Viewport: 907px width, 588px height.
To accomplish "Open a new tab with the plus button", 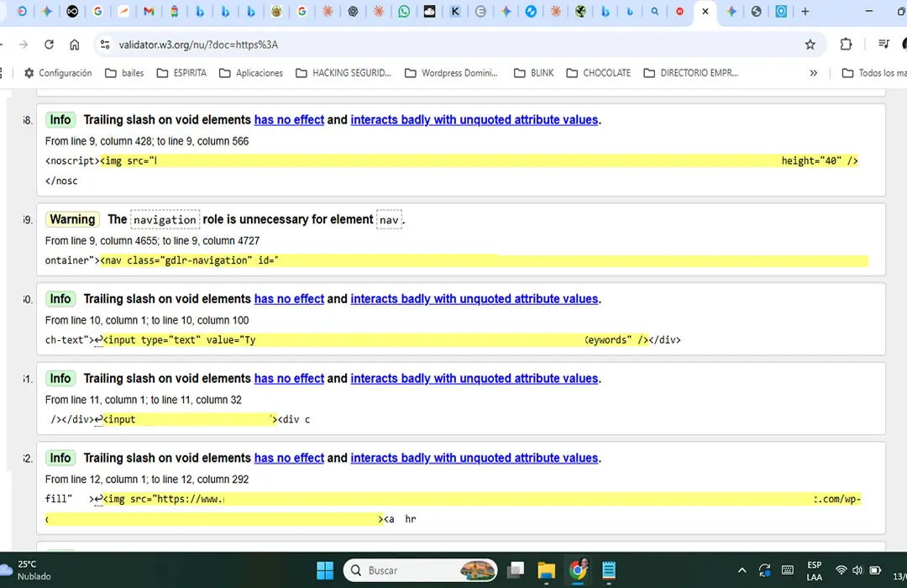I will [805, 12].
